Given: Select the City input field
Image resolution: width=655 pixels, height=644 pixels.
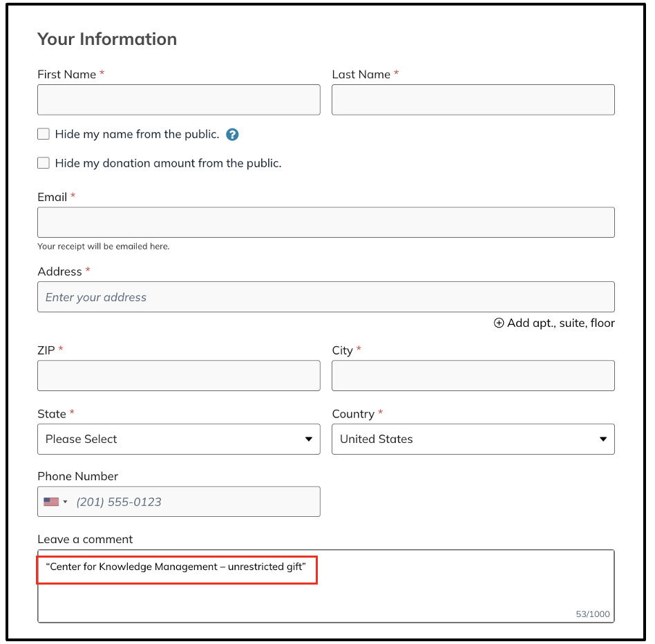Looking at the screenshot, I should point(473,375).
